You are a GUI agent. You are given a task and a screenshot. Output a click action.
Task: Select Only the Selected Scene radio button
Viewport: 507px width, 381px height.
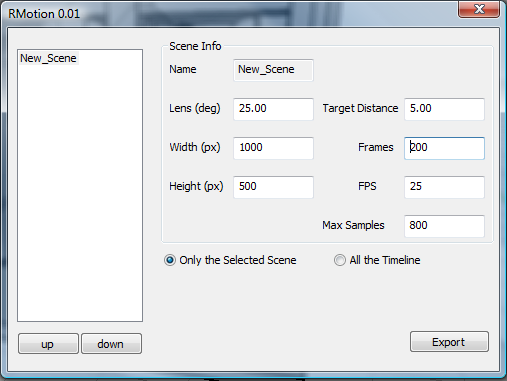(170, 260)
